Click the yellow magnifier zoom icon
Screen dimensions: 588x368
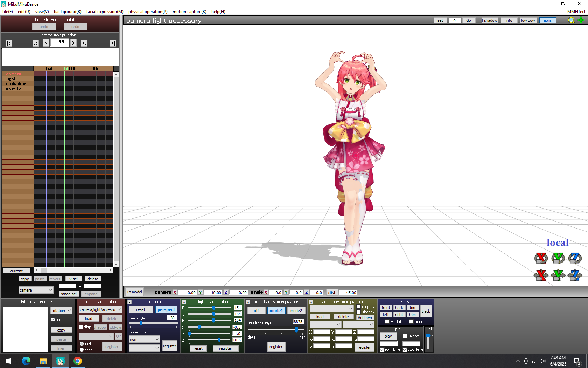coord(571,20)
